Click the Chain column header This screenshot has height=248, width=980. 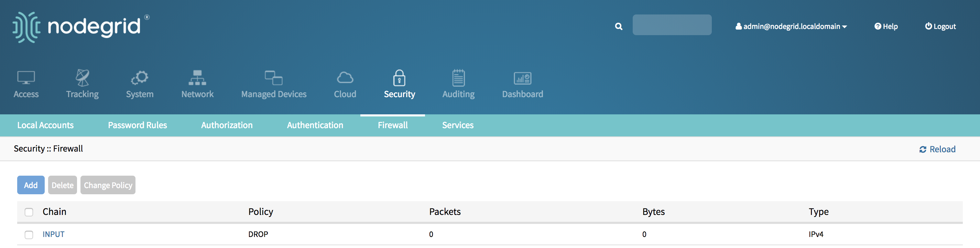pyautogui.click(x=54, y=212)
